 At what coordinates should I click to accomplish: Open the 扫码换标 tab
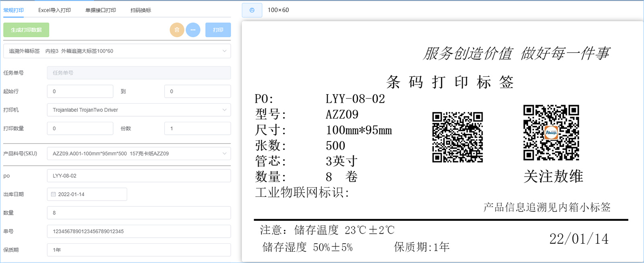[141, 10]
